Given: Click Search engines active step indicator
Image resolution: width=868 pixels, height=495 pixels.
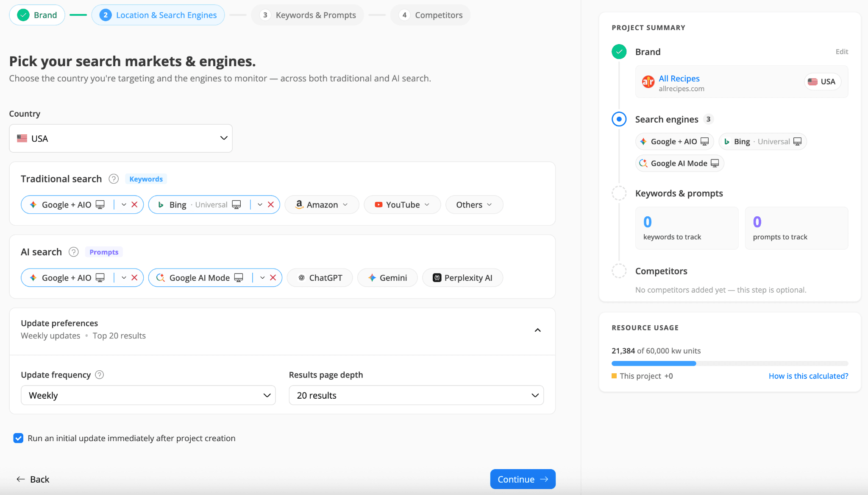Looking at the screenshot, I should [619, 119].
